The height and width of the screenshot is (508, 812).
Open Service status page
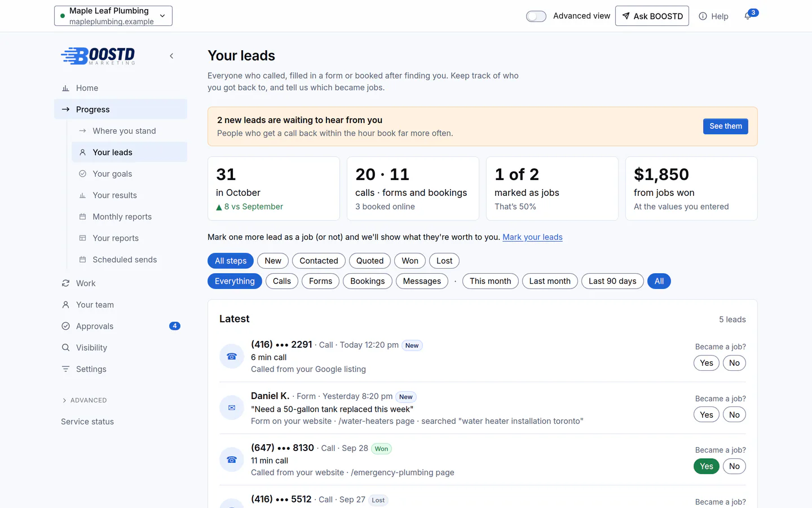click(x=87, y=422)
